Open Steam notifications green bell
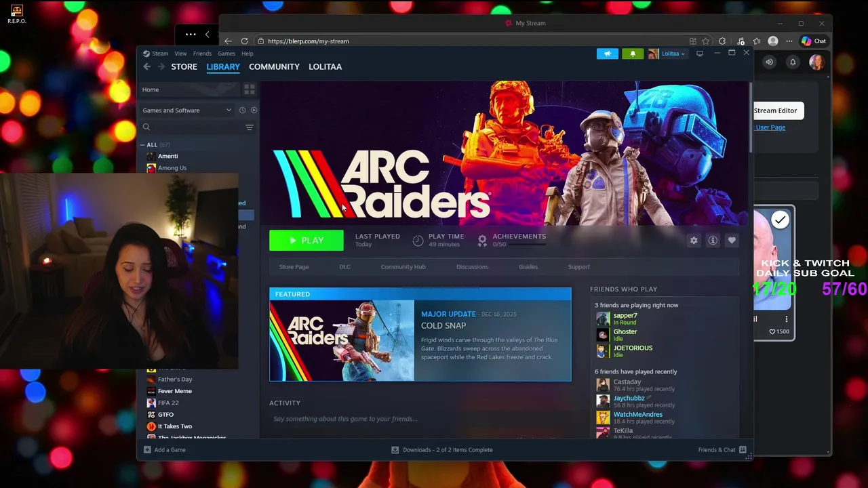Image resolution: width=868 pixels, height=488 pixels. tap(633, 54)
